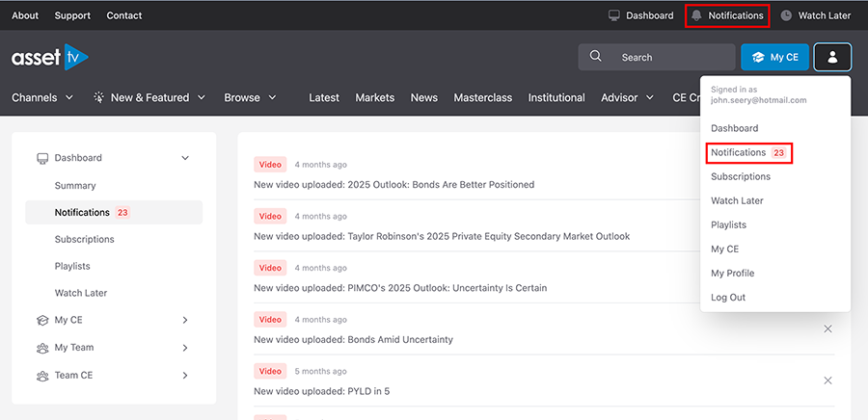The image size is (868, 420).
Task: Click the clock icon for Watch Later
Action: tap(786, 15)
